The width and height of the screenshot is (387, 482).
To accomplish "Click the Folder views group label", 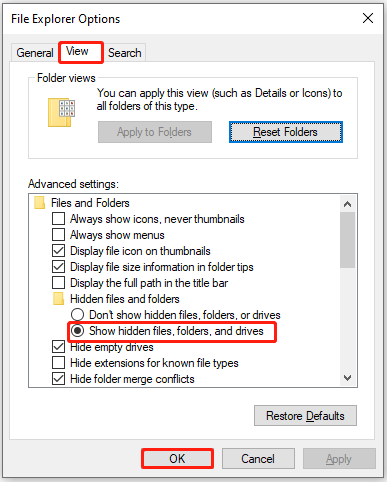I will tap(66, 78).
